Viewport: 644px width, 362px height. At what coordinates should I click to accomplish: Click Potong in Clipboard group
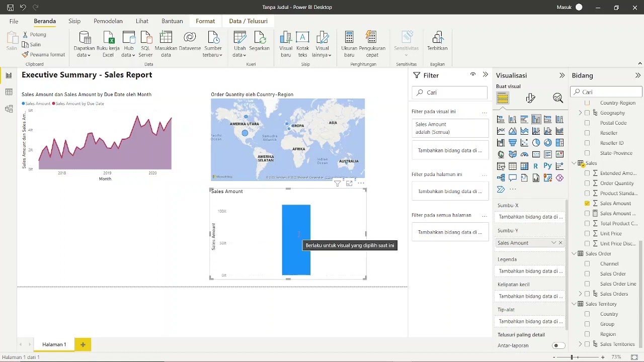pos(34,34)
